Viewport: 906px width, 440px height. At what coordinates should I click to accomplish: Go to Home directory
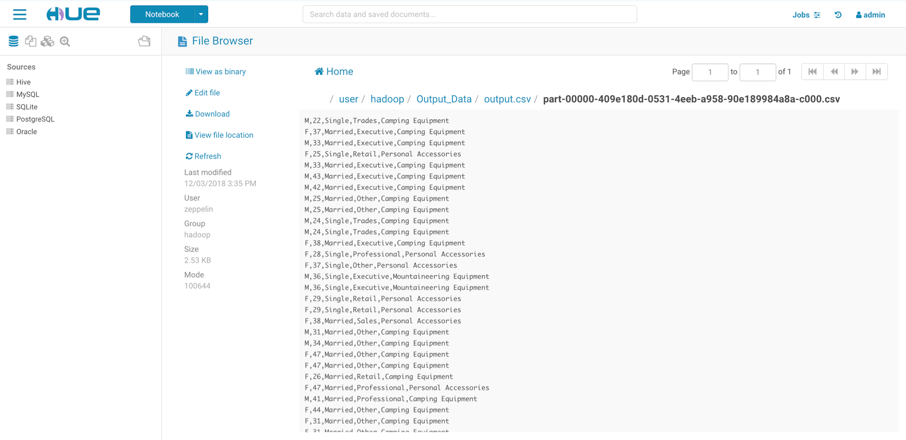point(334,72)
